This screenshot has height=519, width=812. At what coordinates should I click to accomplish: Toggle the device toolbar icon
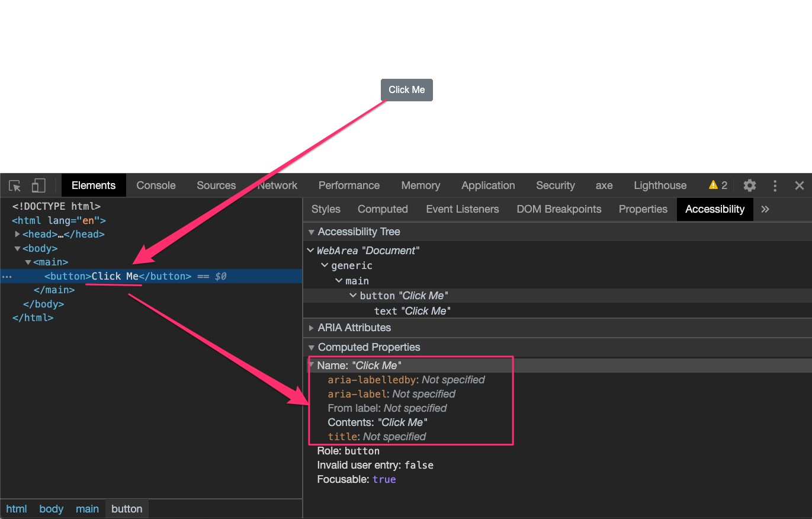pos(38,185)
